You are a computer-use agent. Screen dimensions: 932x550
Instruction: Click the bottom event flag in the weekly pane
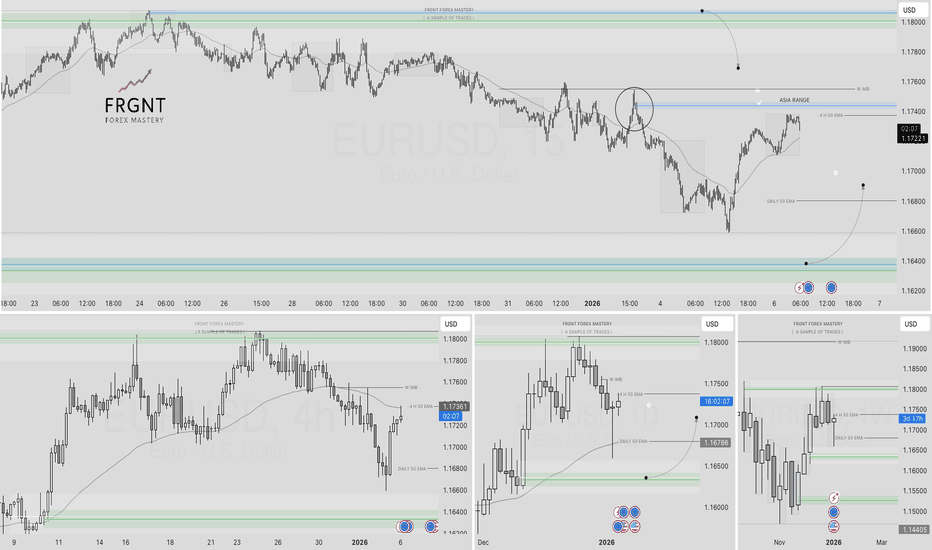coord(834,525)
